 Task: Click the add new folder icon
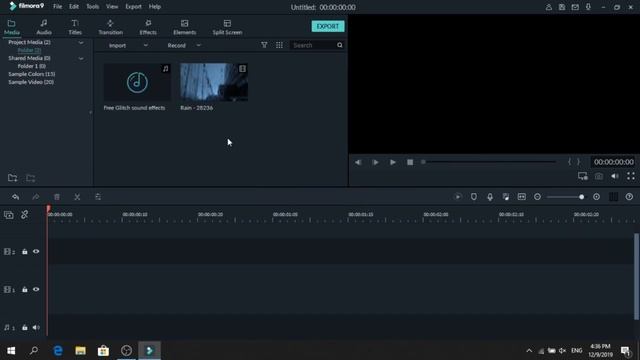click(13, 178)
